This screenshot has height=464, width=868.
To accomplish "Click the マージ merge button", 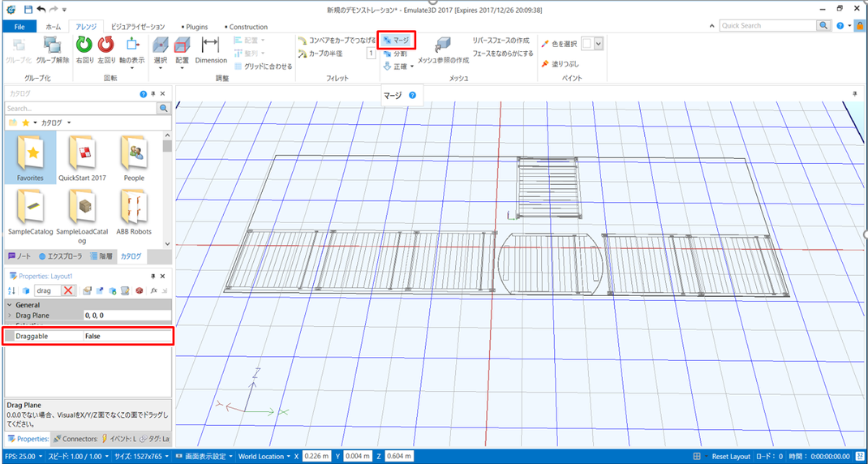I will (396, 41).
